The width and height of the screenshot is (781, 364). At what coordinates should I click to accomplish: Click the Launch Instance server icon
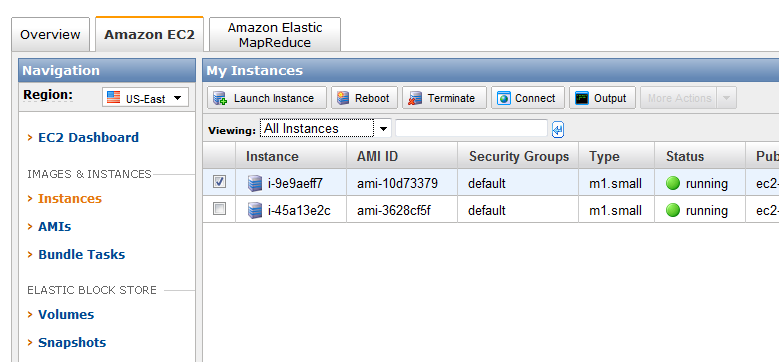[220, 98]
